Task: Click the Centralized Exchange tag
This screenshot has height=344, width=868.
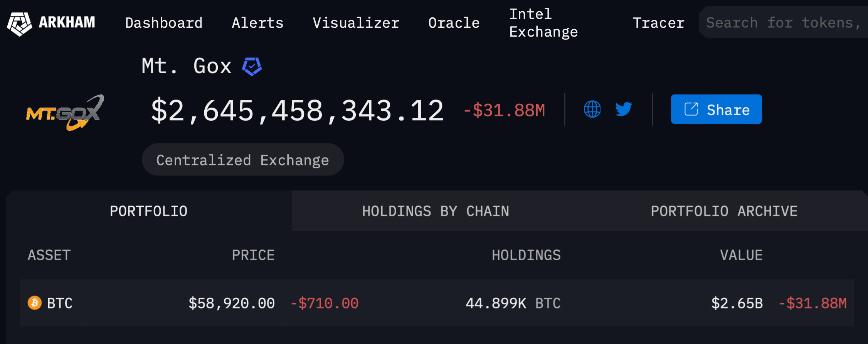Action: (x=243, y=160)
